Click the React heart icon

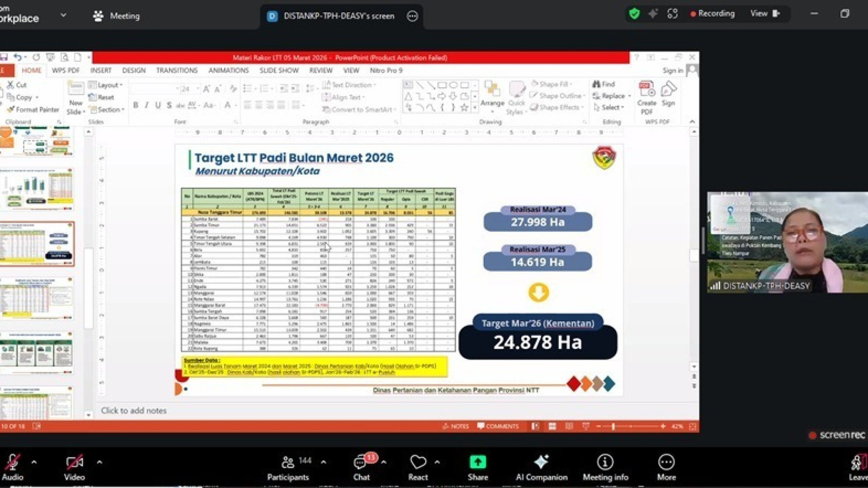click(418, 462)
